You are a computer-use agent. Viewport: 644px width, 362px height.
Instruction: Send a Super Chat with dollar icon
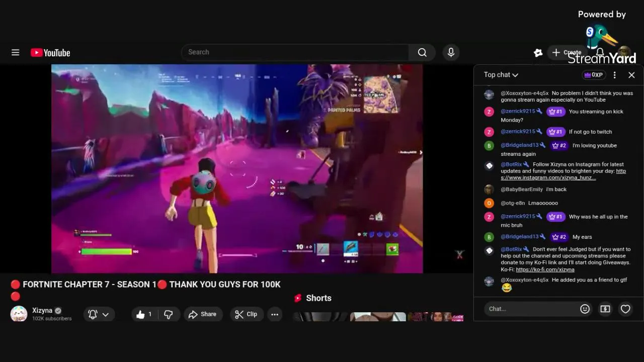tap(605, 309)
